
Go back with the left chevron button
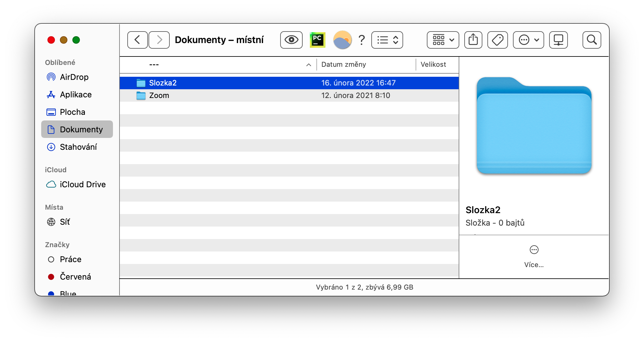(137, 40)
